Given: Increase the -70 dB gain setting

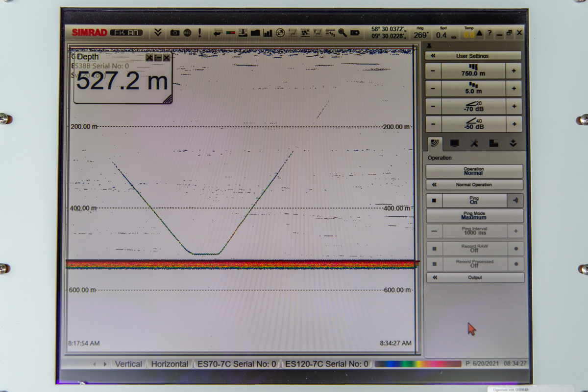Looking at the screenshot, I should coord(514,106).
